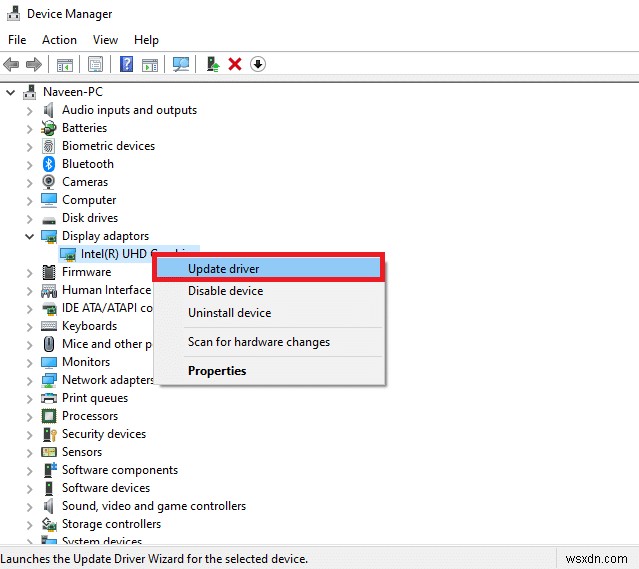Open the Action menu

(x=59, y=40)
